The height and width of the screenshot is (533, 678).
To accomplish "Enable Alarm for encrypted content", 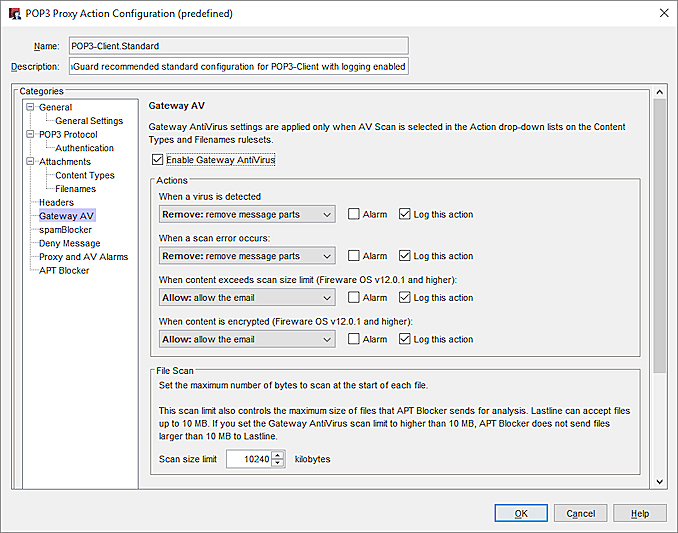I will click(x=354, y=339).
